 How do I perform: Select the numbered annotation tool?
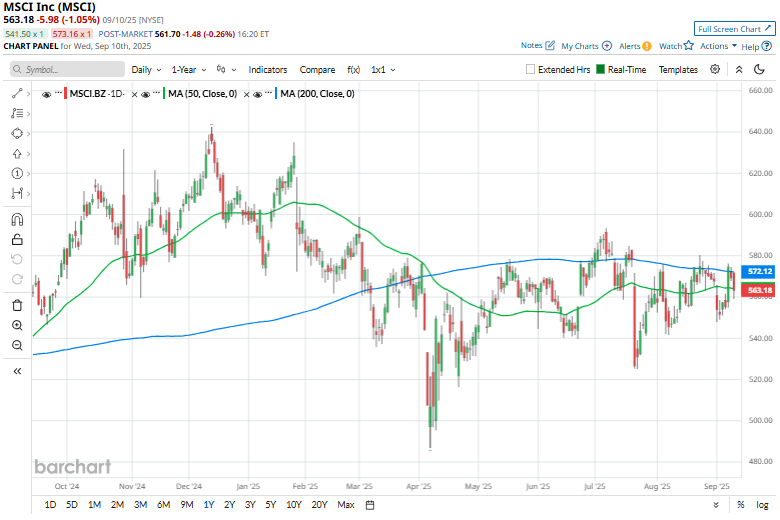(x=17, y=173)
